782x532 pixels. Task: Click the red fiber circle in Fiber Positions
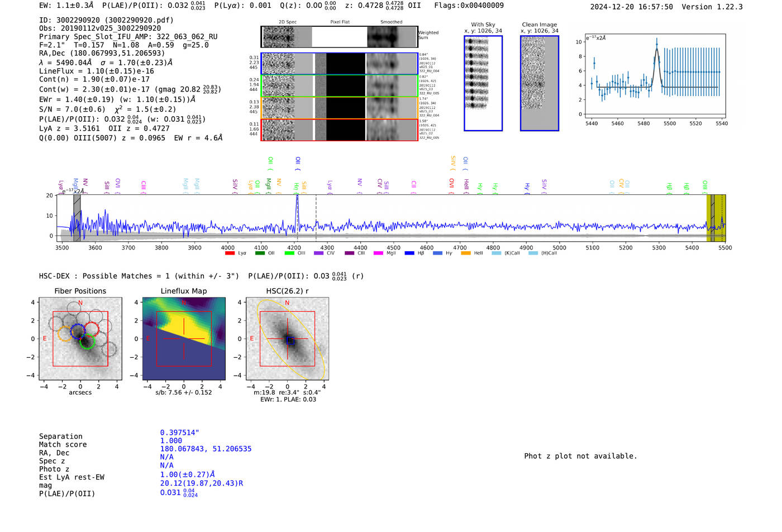pos(92,329)
